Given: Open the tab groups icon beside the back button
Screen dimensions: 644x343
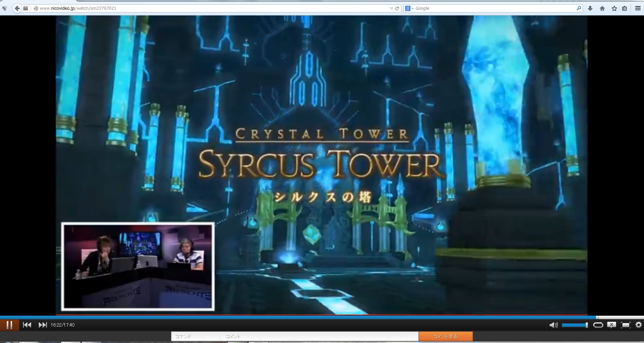Looking at the screenshot, I should point(26,8).
